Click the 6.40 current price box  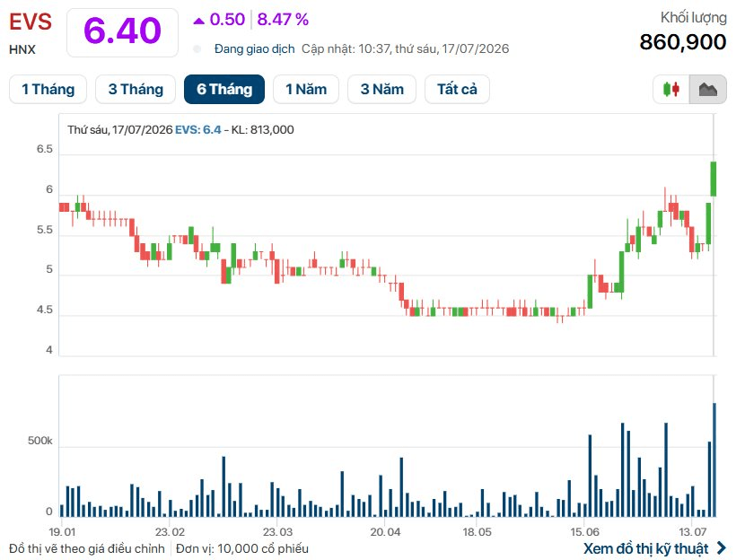pos(123,32)
